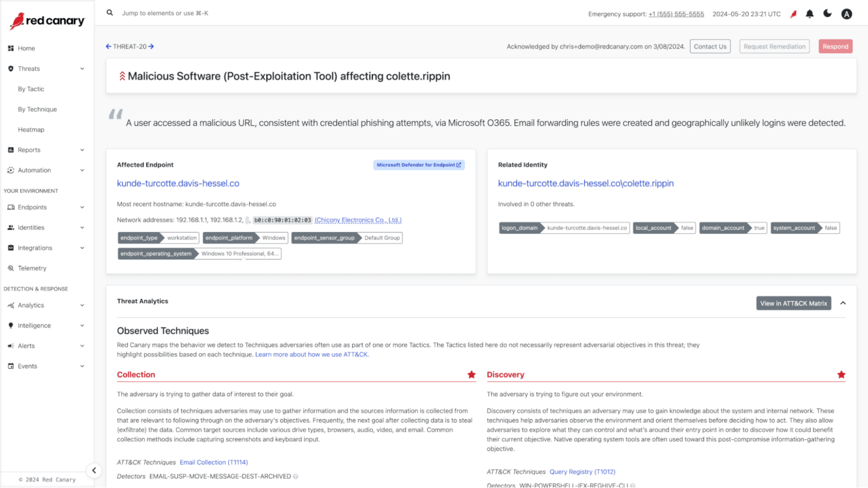Open the search with the magnifying glass icon

pos(109,12)
